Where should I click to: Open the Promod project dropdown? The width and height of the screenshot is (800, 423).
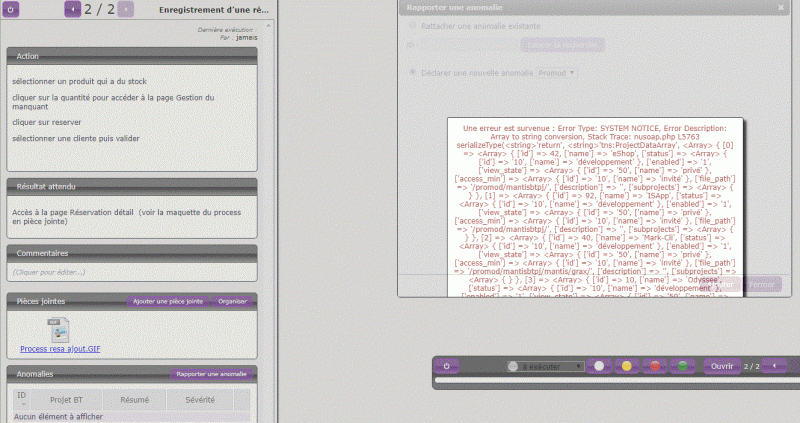tap(557, 73)
